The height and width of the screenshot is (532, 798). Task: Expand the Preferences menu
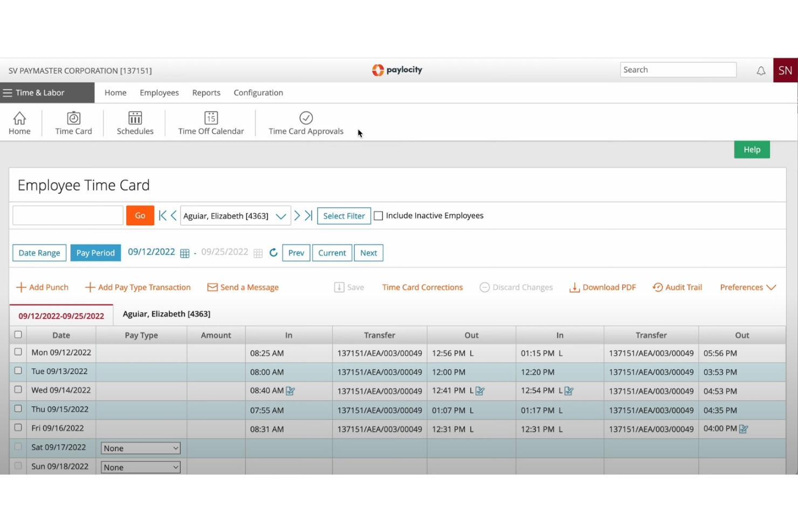click(748, 287)
